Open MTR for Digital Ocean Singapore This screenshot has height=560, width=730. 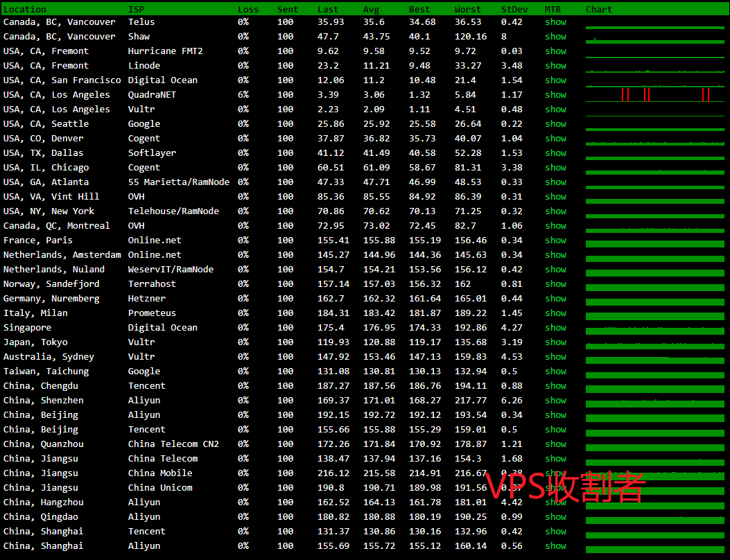click(555, 328)
